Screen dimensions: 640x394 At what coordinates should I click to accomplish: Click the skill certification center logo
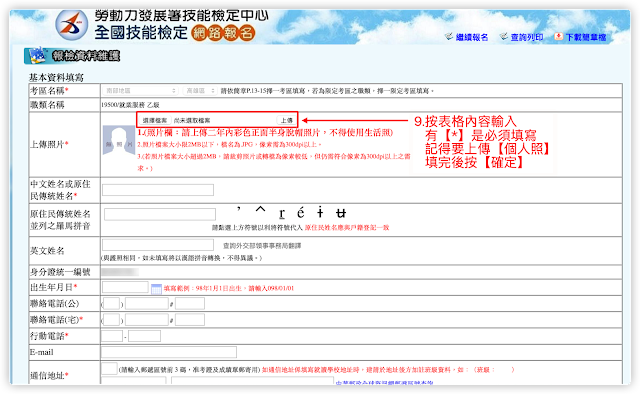pos(71,24)
